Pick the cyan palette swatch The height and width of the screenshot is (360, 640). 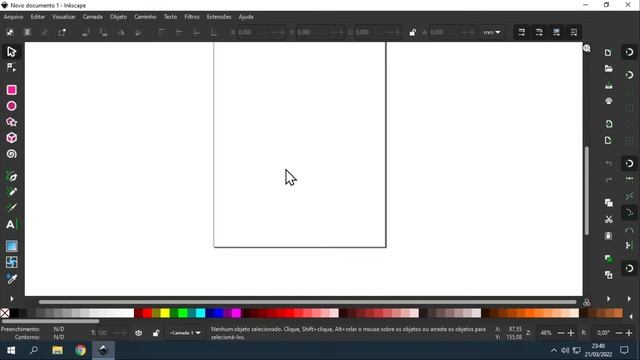tap(200, 313)
